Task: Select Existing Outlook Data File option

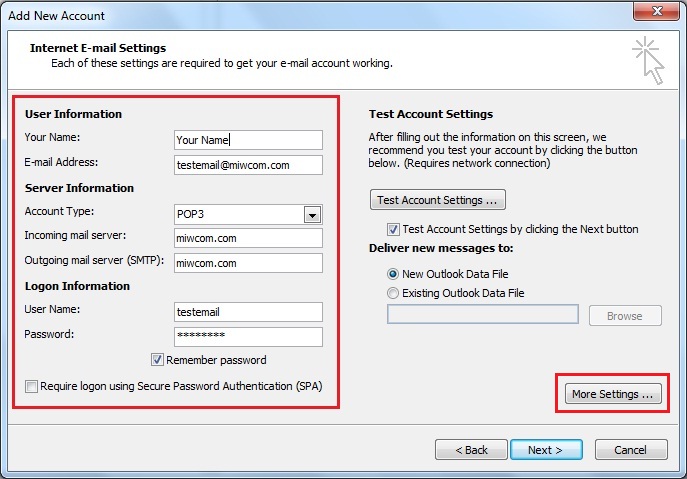Action: tap(393, 293)
